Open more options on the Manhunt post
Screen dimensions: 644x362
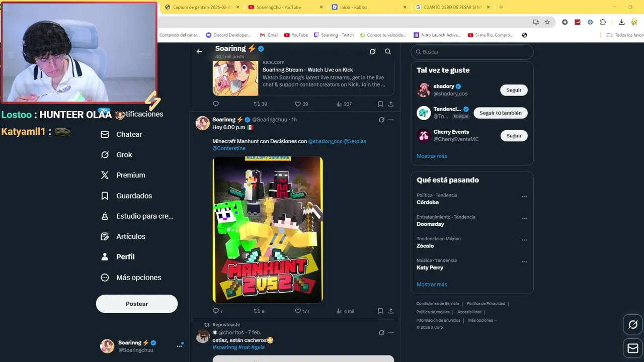click(391, 120)
